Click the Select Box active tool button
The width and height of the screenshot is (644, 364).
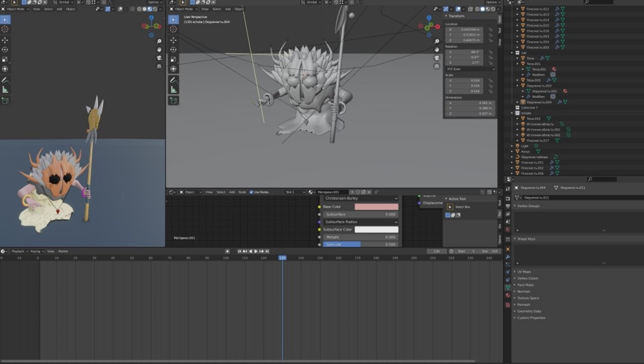tap(450, 207)
